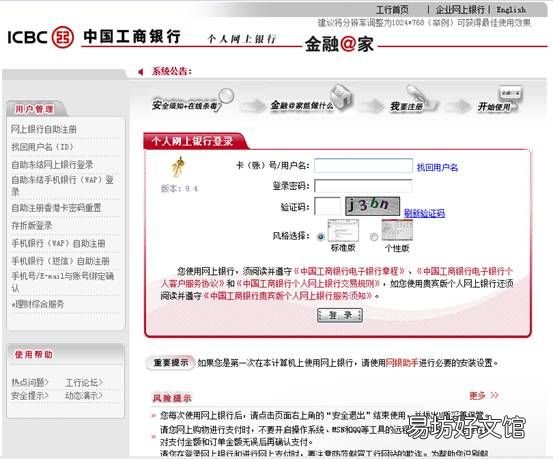Open 自助冻结网上银行登录 sidebar item

[52, 164]
